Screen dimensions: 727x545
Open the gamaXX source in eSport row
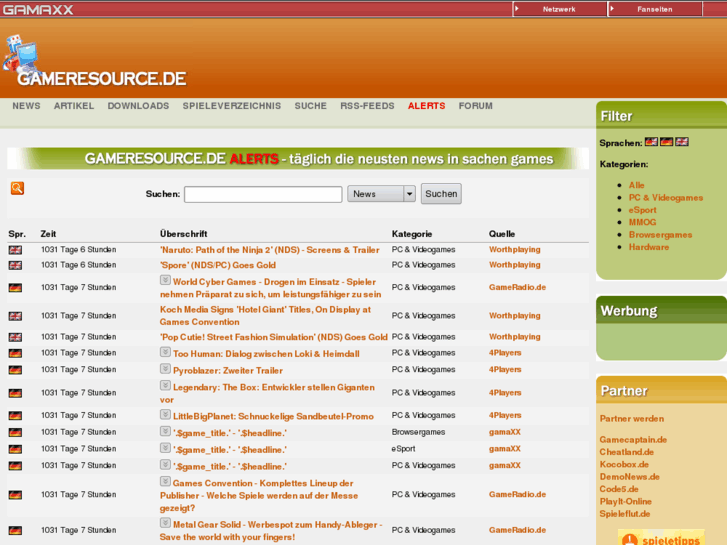pos(504,449)
